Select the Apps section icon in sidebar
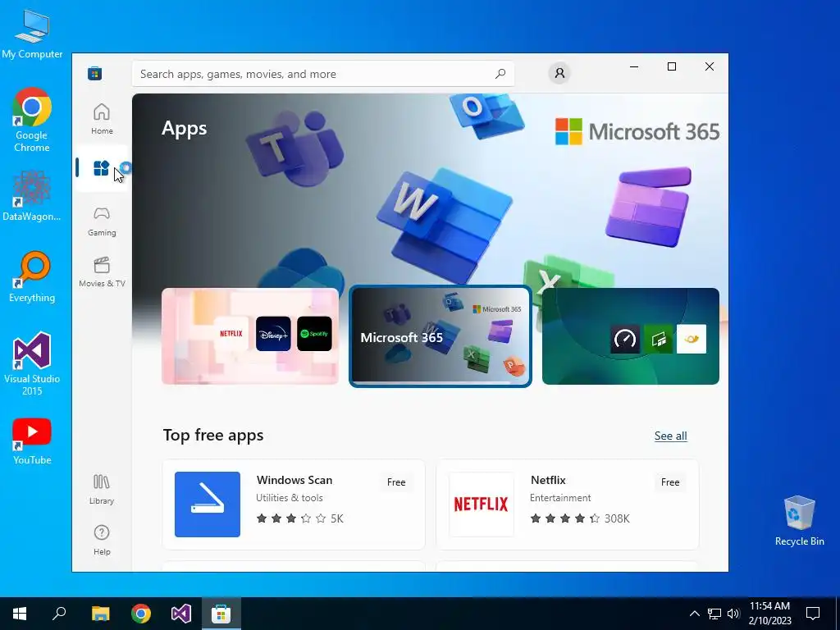840x630 pixels. (x=101, y=168)
